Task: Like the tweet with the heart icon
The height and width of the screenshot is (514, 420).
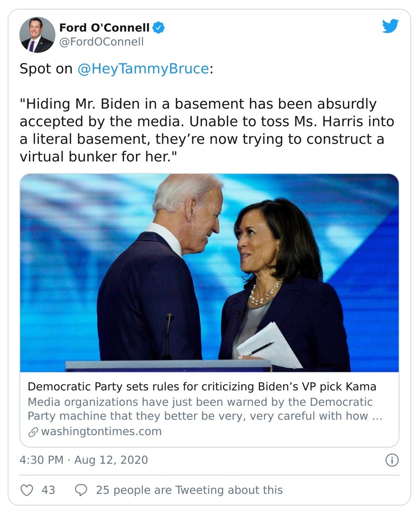Action: [x=26, y=490]
